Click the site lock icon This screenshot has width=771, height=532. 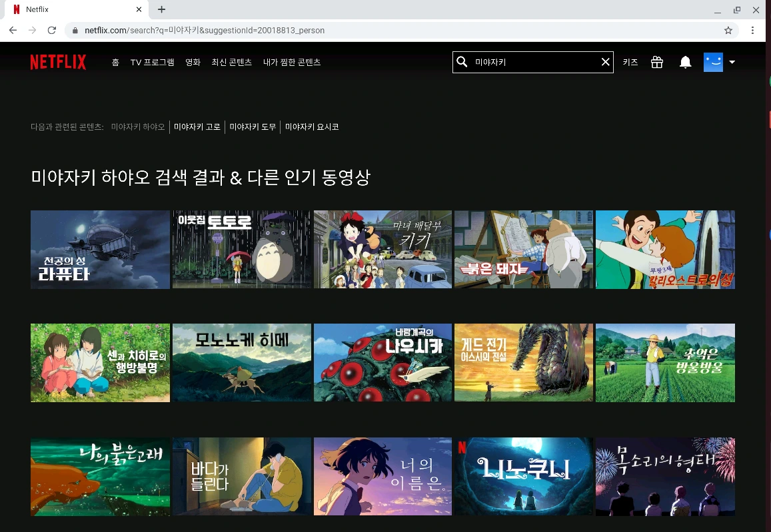pyautogui.click(x=75, y=31)
